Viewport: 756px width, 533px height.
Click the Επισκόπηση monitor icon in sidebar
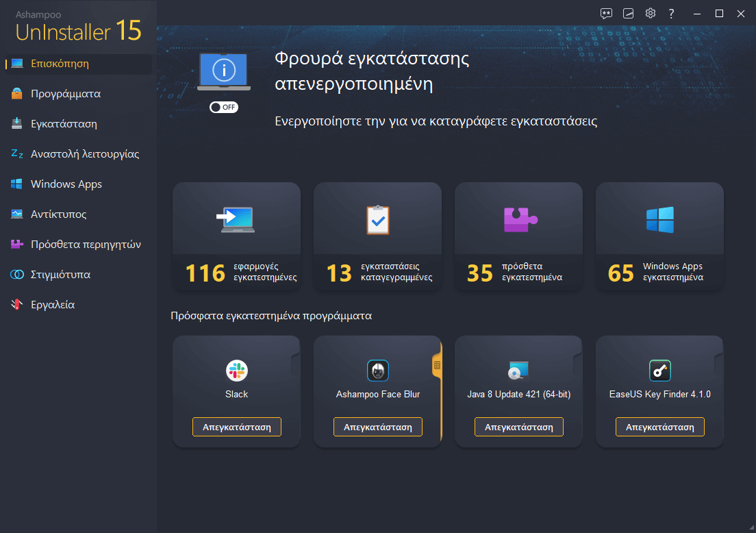tap(17, 64)
